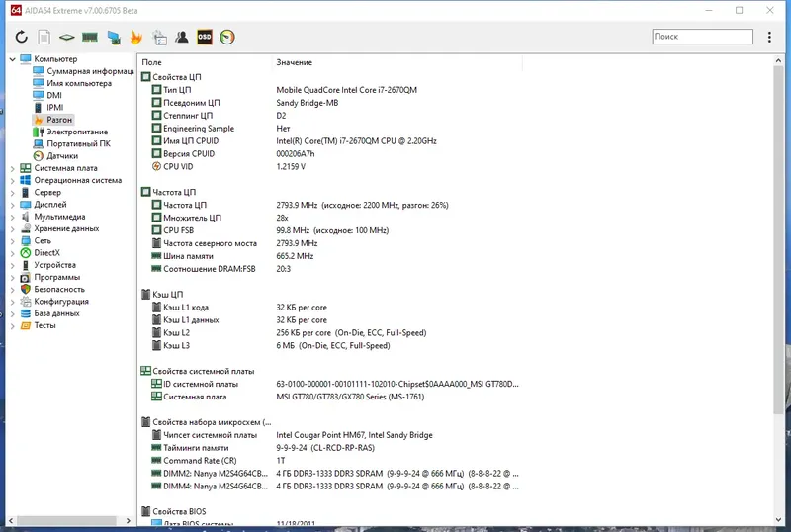The image size is (791, 532).
Task: Select the Engineering Sample row
Action: (333, 129)
